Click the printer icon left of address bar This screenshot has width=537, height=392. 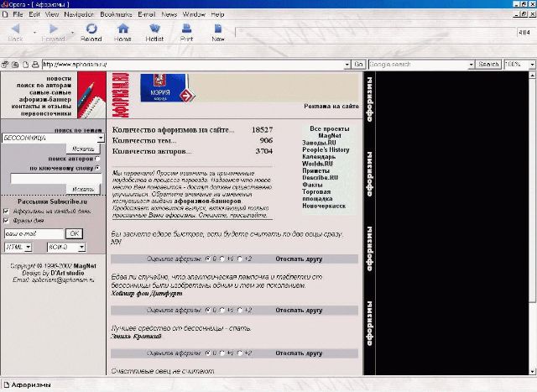point(35,65)
